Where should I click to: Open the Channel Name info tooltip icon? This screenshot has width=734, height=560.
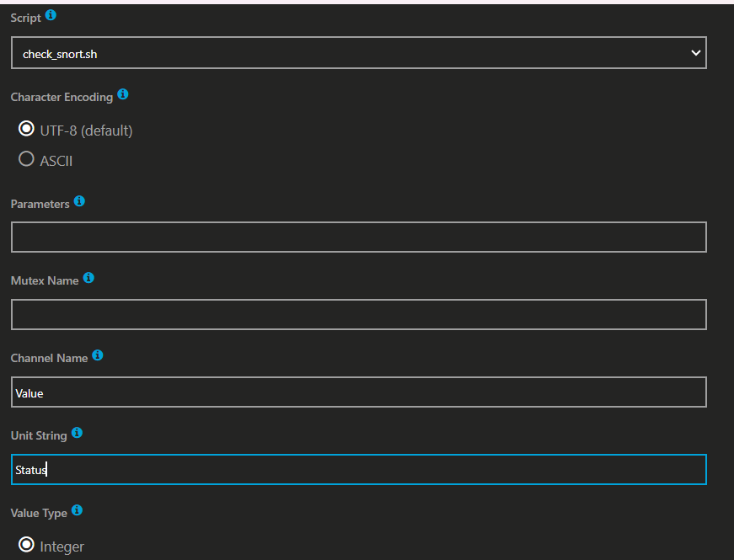click(98, 356)
